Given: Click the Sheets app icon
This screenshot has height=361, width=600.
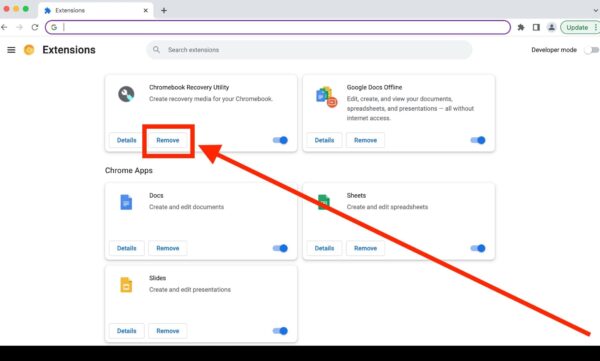Looking at the screenshot, I should (324, 202).
